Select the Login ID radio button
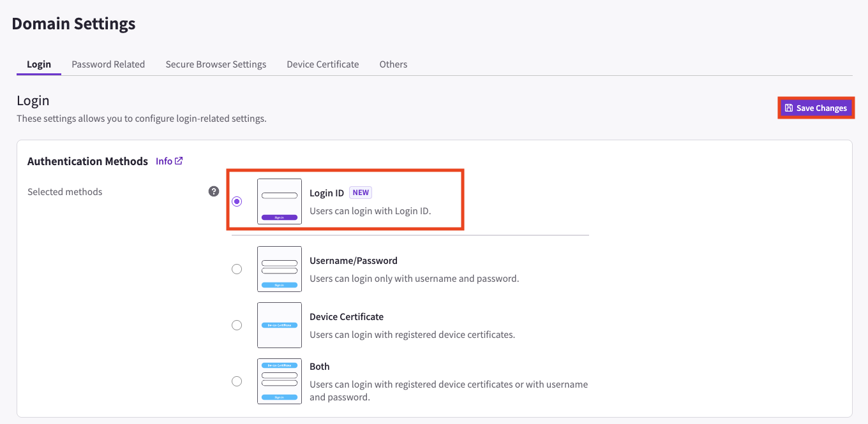This screenshot has height=424, width=868. pyautogui.click(x=237, y=201)
